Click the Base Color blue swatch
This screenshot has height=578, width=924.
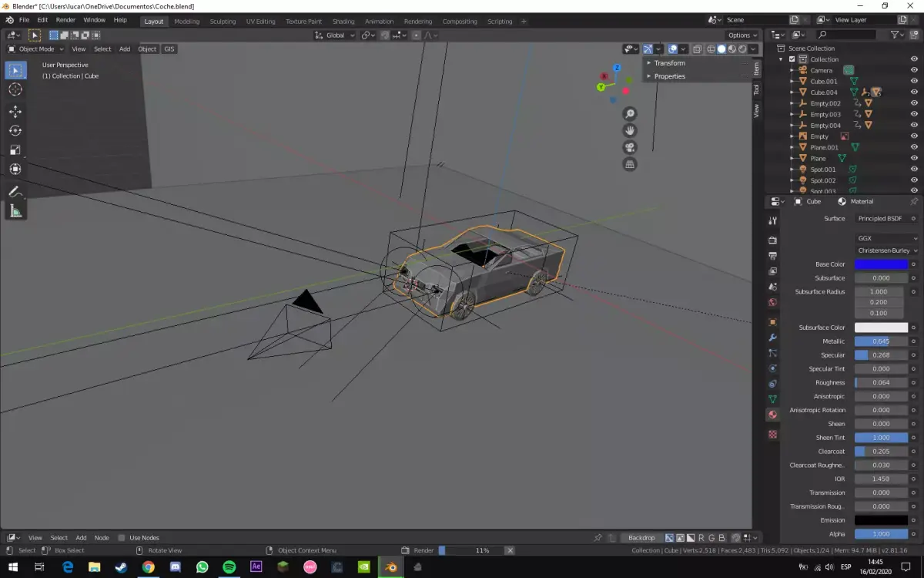point(881,264)
